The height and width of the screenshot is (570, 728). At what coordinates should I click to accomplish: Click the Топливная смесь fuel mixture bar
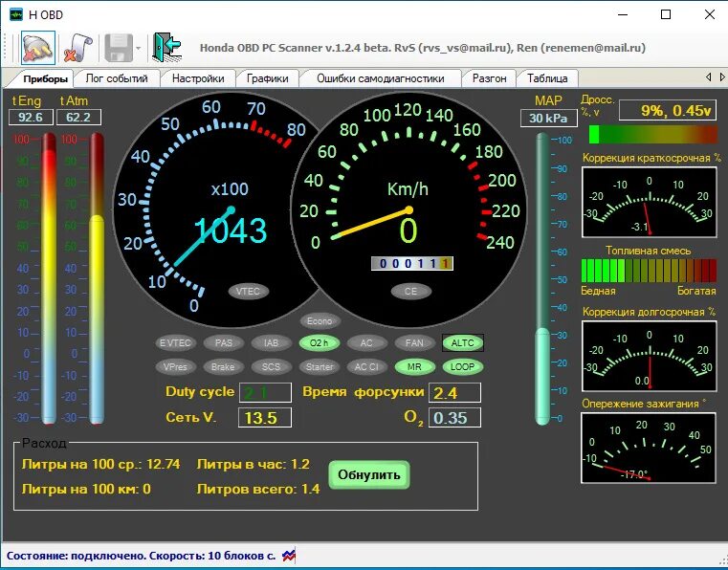pos(649,271)
